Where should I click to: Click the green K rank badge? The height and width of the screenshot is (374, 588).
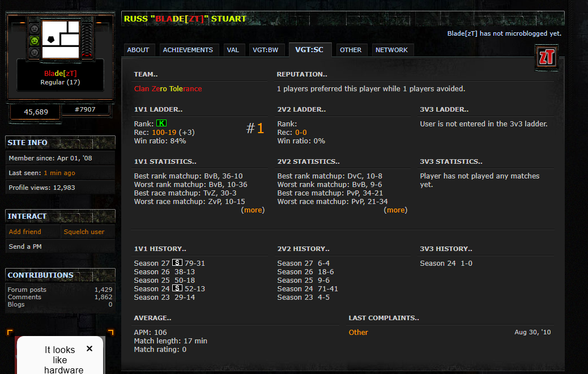pos(161,123)
